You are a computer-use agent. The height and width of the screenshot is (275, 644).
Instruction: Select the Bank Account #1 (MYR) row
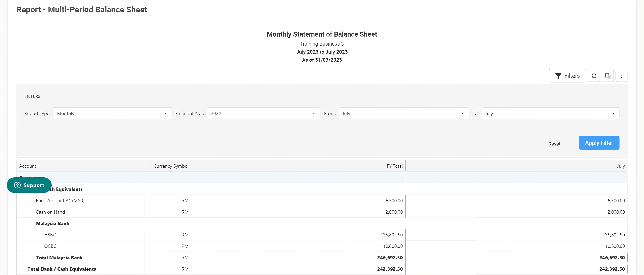click(x=322, y=201)
